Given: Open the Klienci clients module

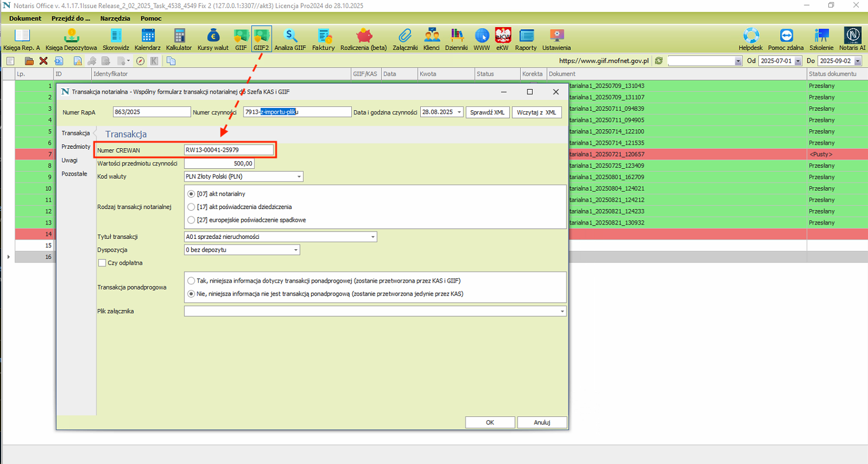Looking at the screenshot, I should pos(431,38).
